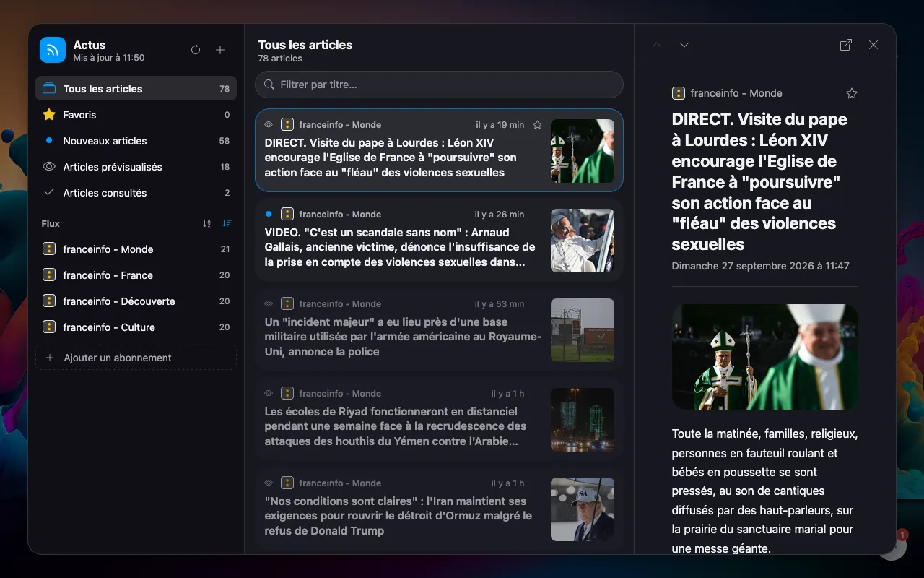Click the blue Actus RSS app logo
The width and height of the screenshot is (924, 578).
53,50
